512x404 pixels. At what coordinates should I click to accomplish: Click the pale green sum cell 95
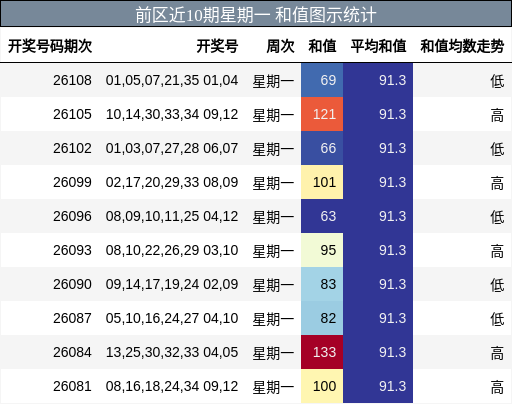tap(322, 250)
